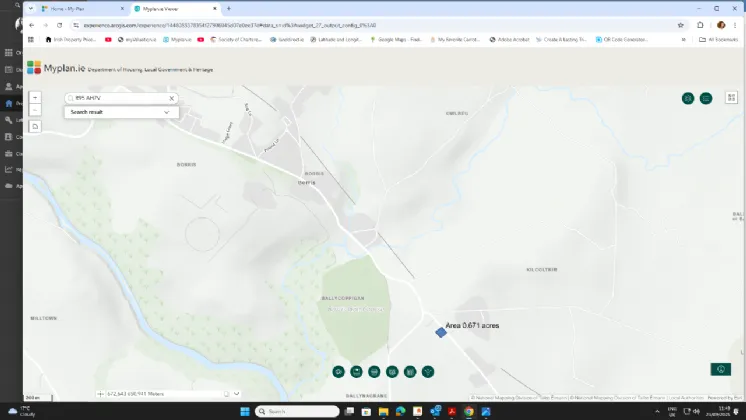746x420 pixels.
Task: Close the Home - My Plan tab
Action: 122,9
